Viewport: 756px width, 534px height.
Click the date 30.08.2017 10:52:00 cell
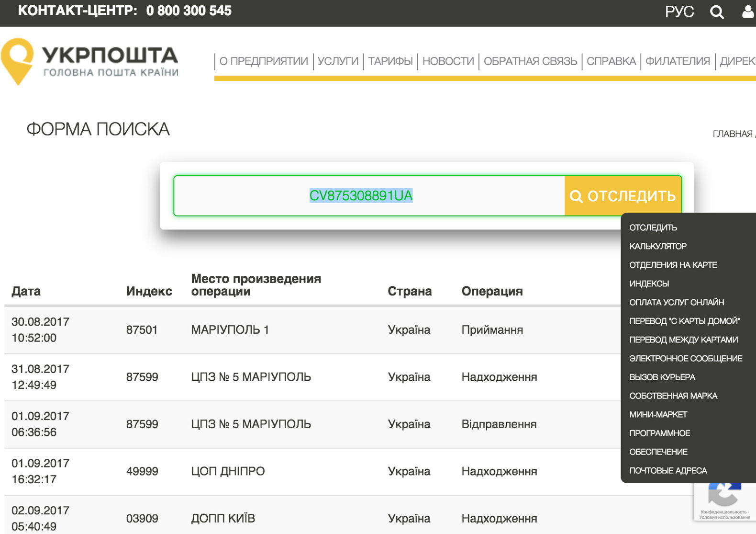point(40,329)
